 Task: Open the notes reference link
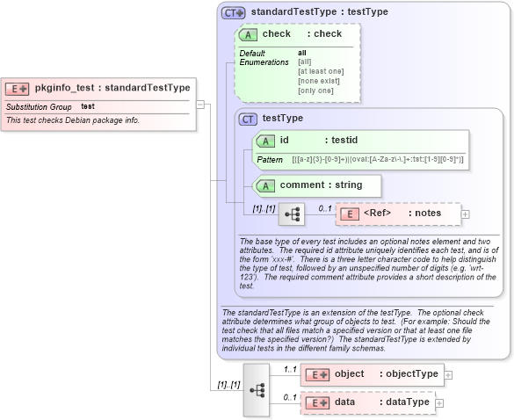pos(428,214)
